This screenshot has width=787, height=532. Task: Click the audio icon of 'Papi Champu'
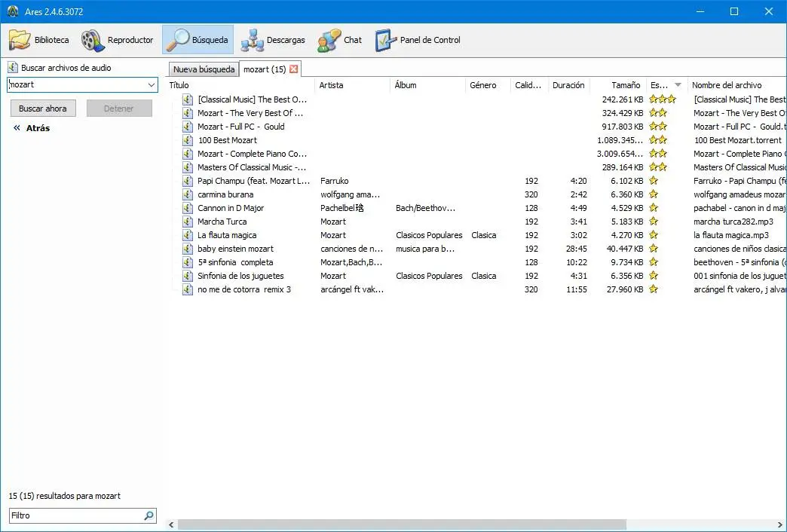188,181
